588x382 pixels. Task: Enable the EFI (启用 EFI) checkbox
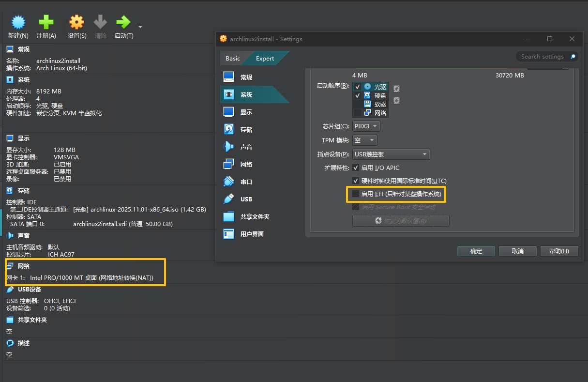click(x=356, y=194)
